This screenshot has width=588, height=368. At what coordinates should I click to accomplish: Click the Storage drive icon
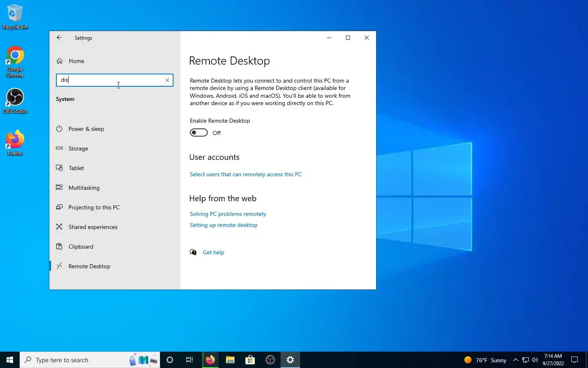(x=59, y=148)
